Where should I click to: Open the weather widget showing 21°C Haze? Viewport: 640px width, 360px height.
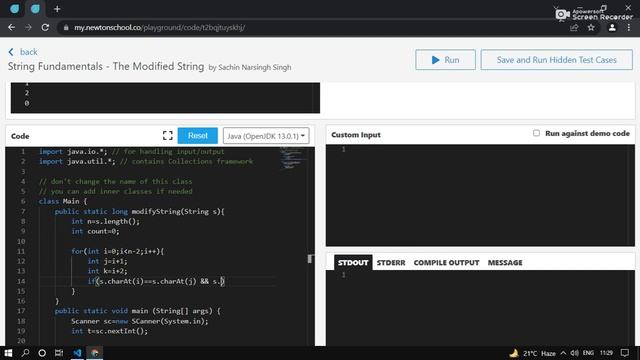[533, 353]
